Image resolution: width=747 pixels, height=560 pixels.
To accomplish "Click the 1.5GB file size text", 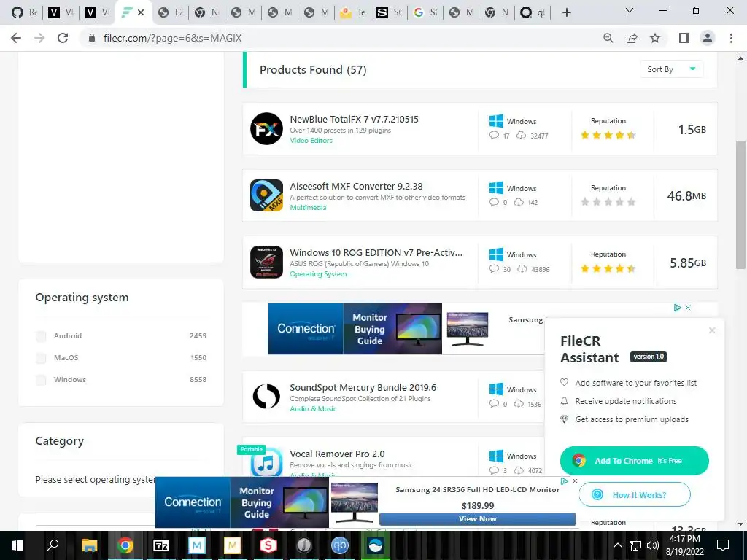I will (x=692, y=130).
